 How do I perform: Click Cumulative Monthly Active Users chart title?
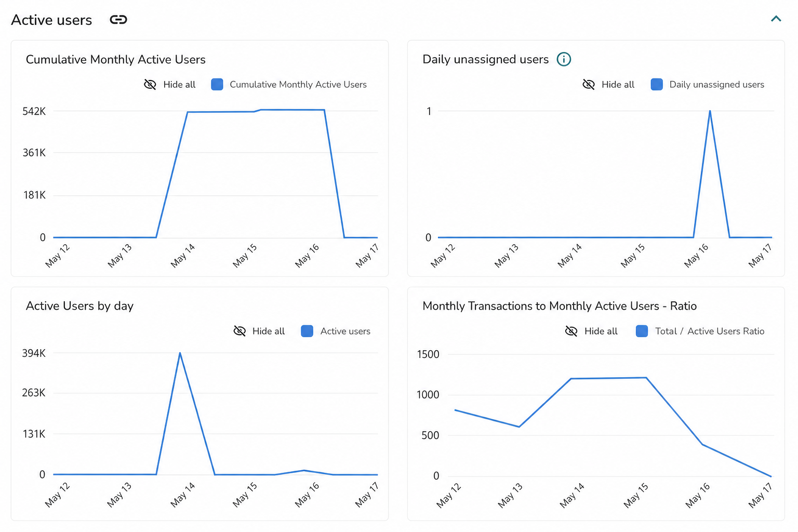116,60
